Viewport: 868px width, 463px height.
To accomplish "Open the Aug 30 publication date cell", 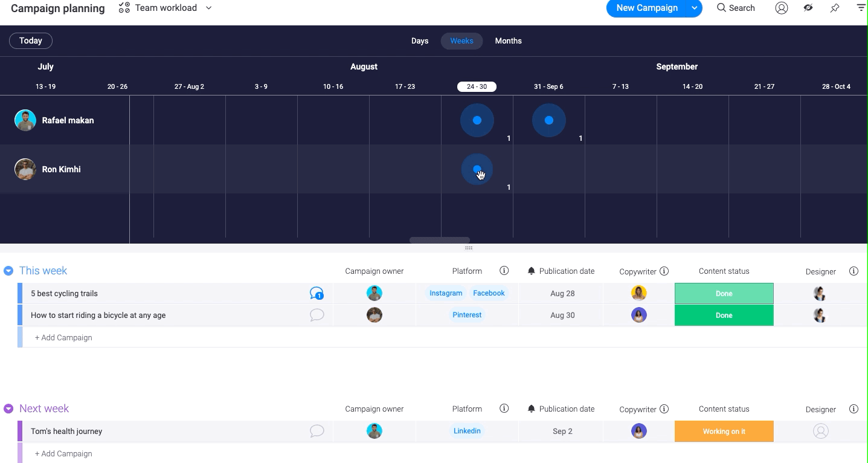I will 562,315.
